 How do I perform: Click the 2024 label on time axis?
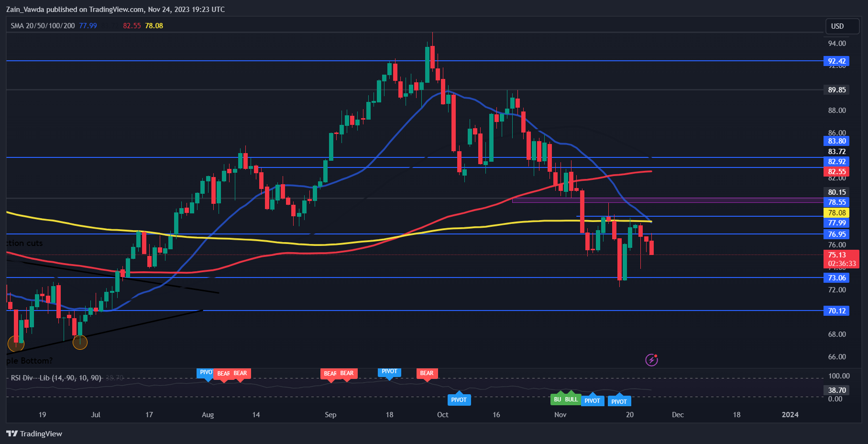(x=790, y=415)
